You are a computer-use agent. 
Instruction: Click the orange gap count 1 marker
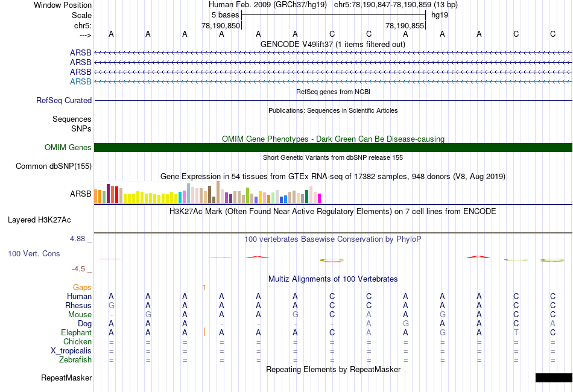pos(204,288)
